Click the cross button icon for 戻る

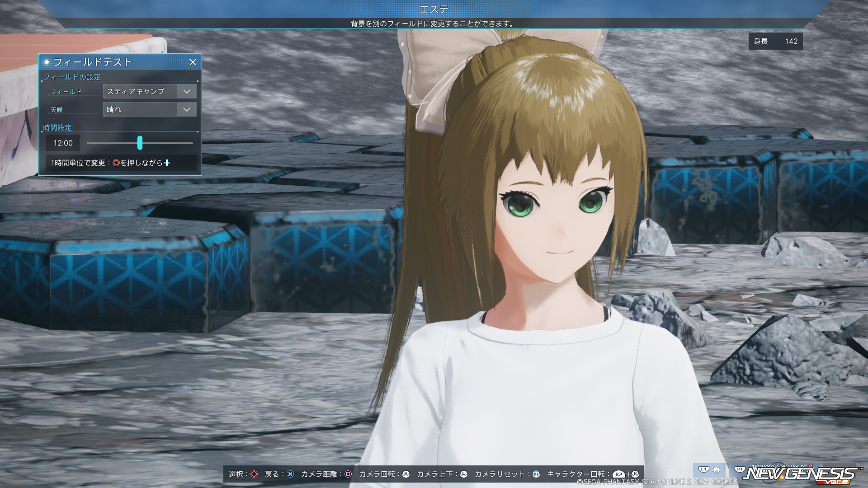(290, 474)
